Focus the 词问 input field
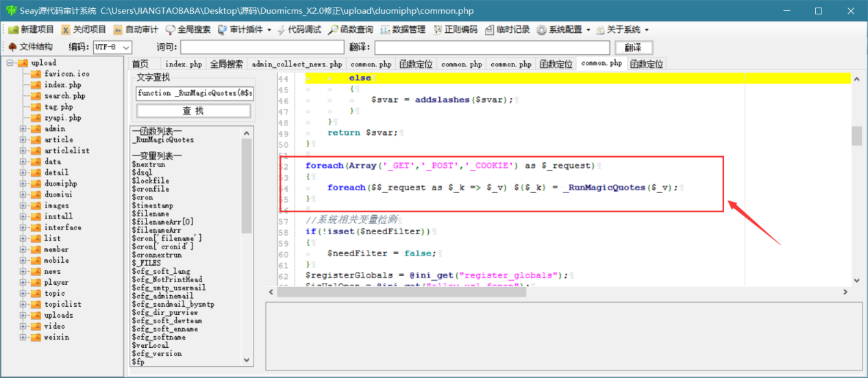The image size is (868, 378). 262,47
